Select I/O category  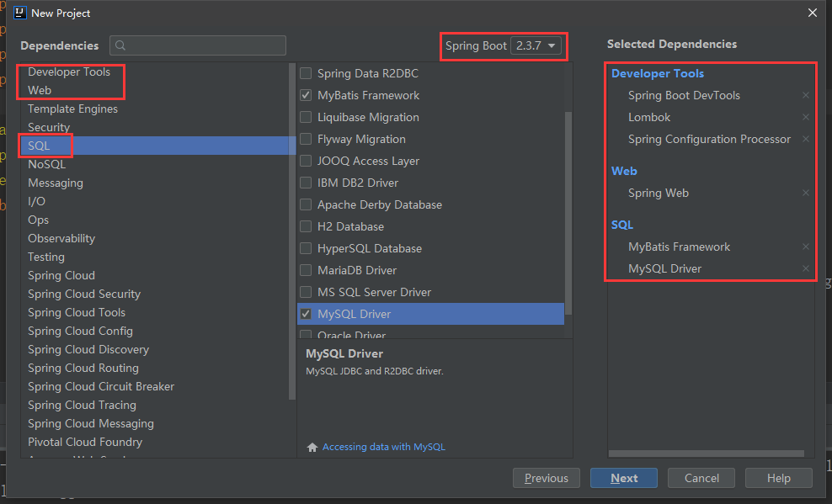tap(36, 201)
